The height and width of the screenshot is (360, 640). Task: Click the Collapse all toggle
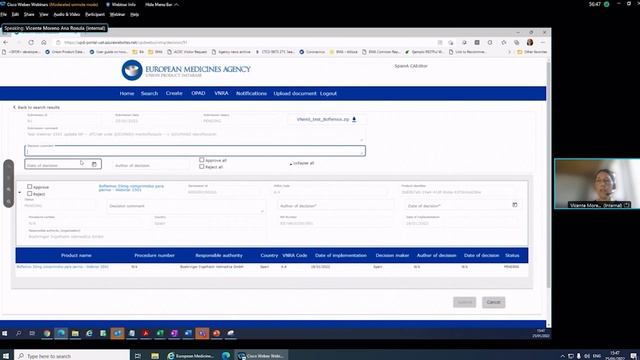coord(302,163)
